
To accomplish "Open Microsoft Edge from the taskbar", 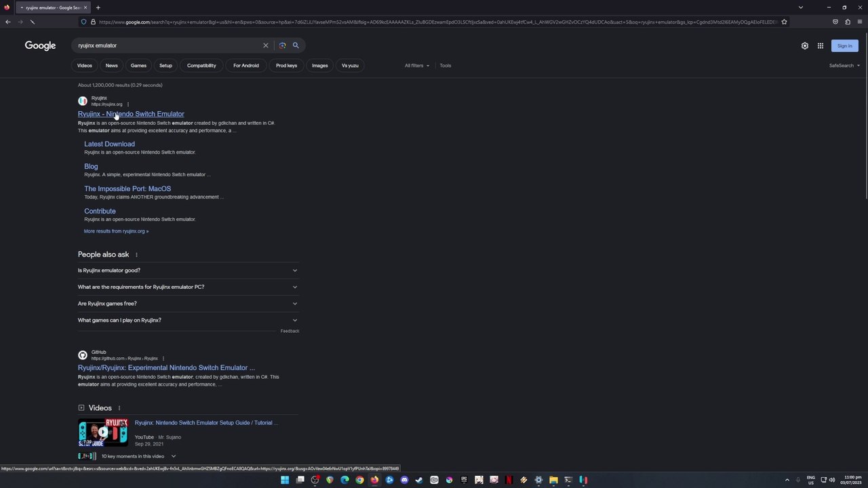I will pyautogui.click(x=344, y=480).
